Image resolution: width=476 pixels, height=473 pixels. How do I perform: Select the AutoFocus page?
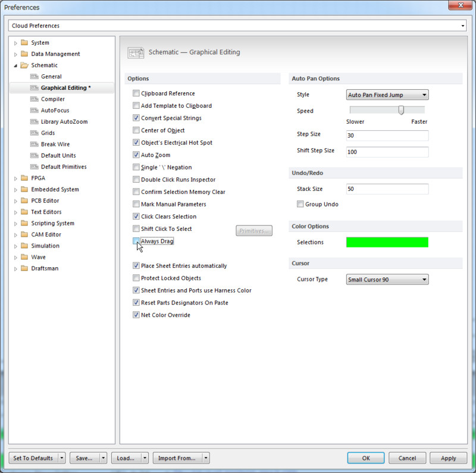[55, 110]
